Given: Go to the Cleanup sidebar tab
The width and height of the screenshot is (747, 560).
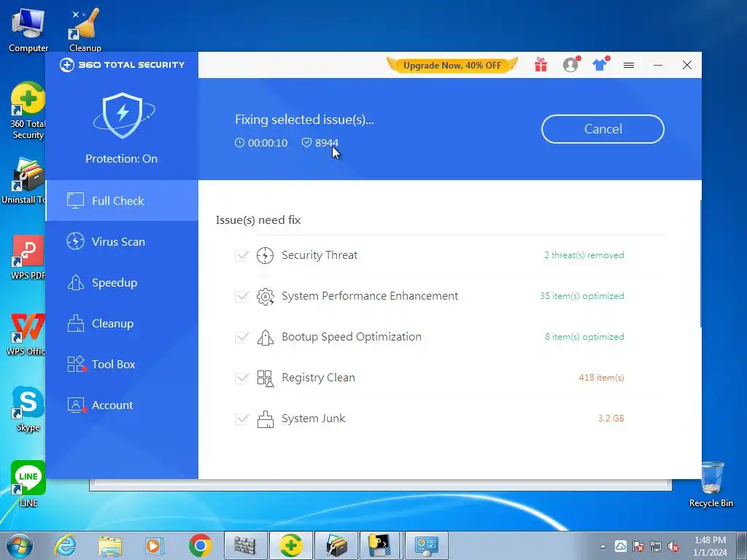Looking at the screenshot, I should coord(122,323).
